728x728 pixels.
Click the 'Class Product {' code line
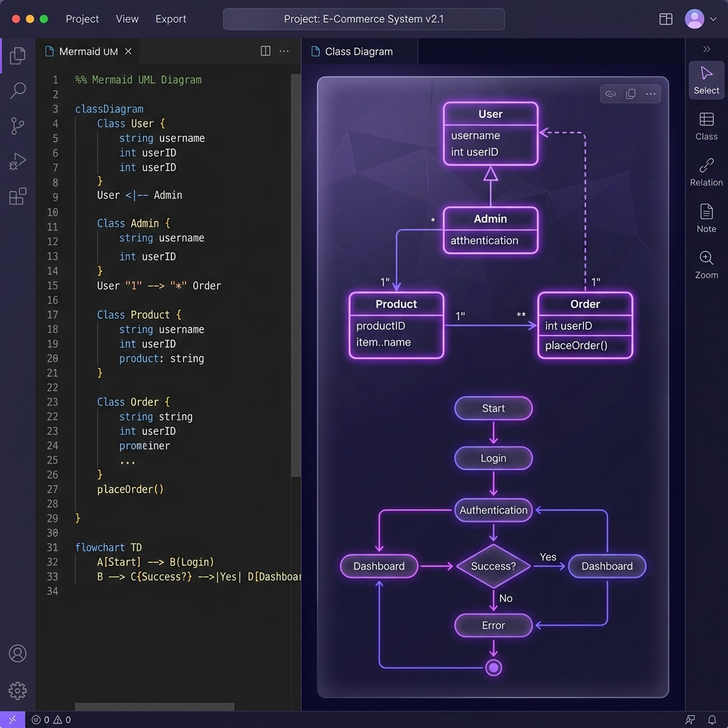tap(139, 315)
